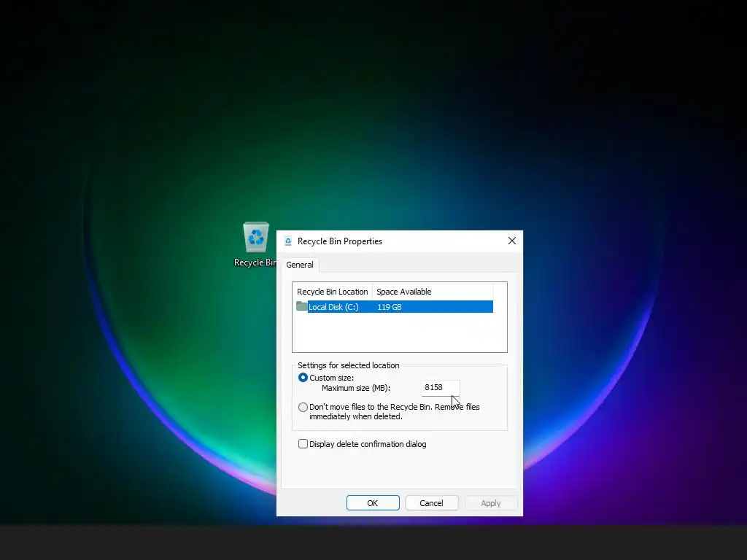747x560 pixels.
Task: Click the Settings for selected location label
Action: 348,365
